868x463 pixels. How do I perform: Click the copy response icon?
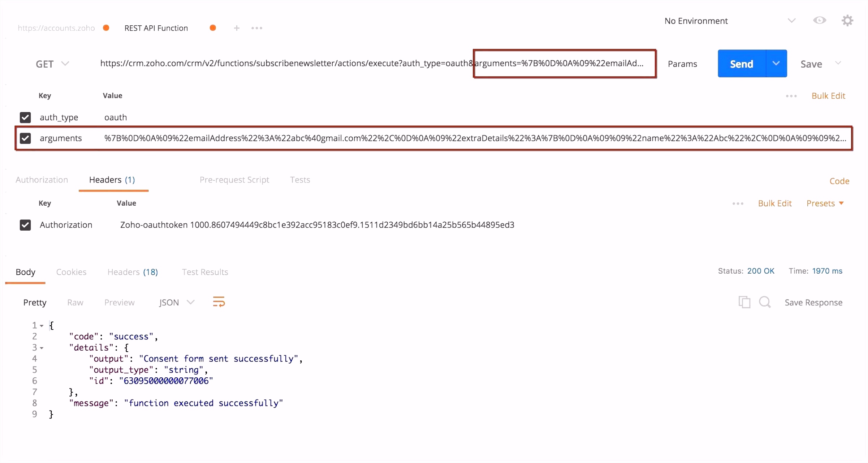[x=744, y=303]
